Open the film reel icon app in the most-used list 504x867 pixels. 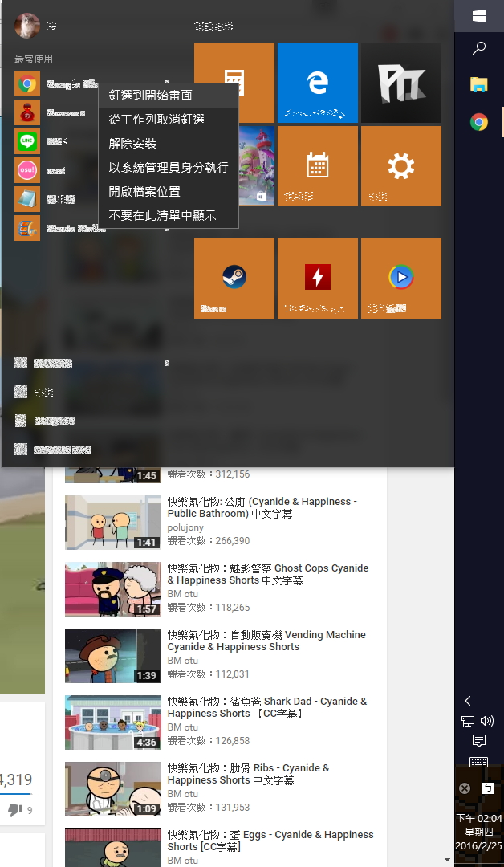click(x=27, y=228)
